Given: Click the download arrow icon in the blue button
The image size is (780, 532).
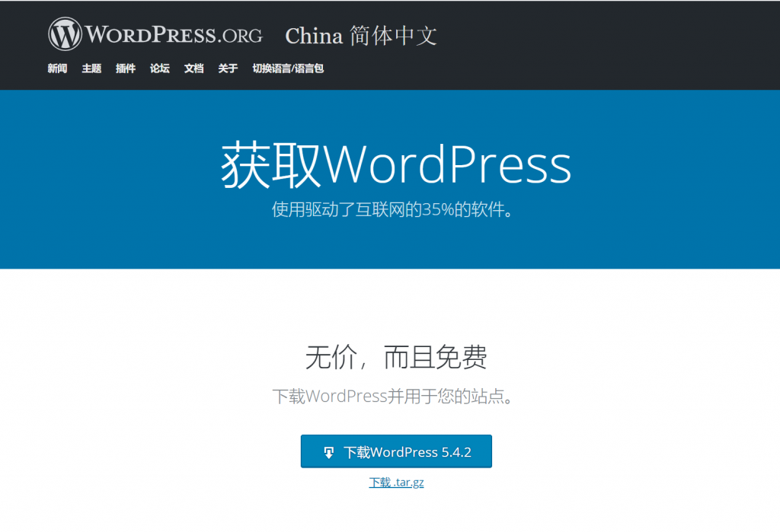Looking at the screenshot, I should coord(329,452).
